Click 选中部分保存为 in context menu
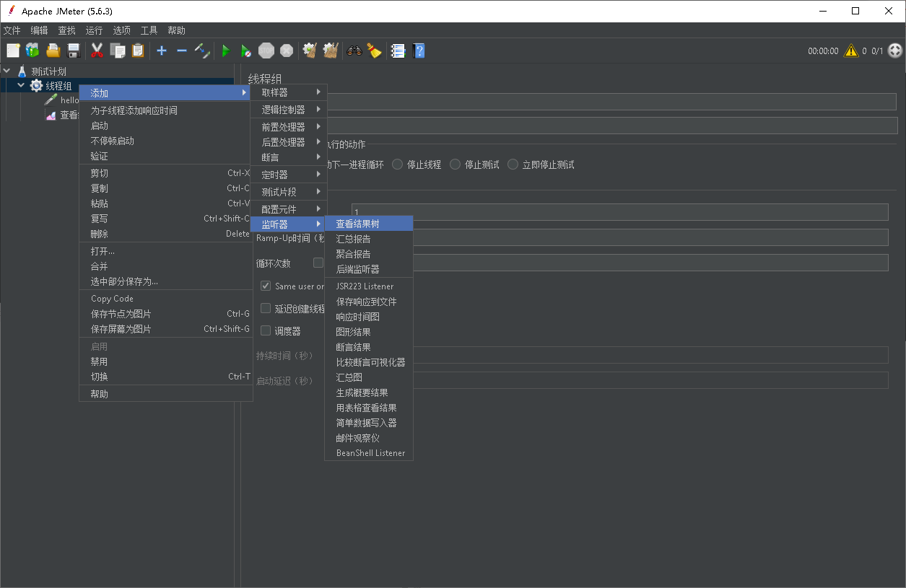This screenshot has width=906, height=588. (165, 281)
